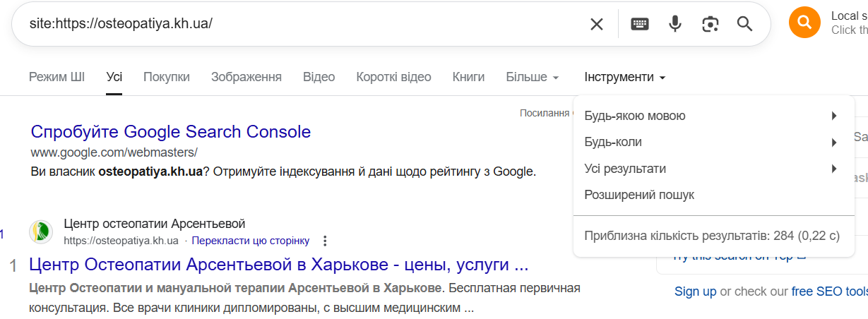Start voice search with microphone icon
Image resolution: width=868 pixels, height=319 pixels.
675,24
